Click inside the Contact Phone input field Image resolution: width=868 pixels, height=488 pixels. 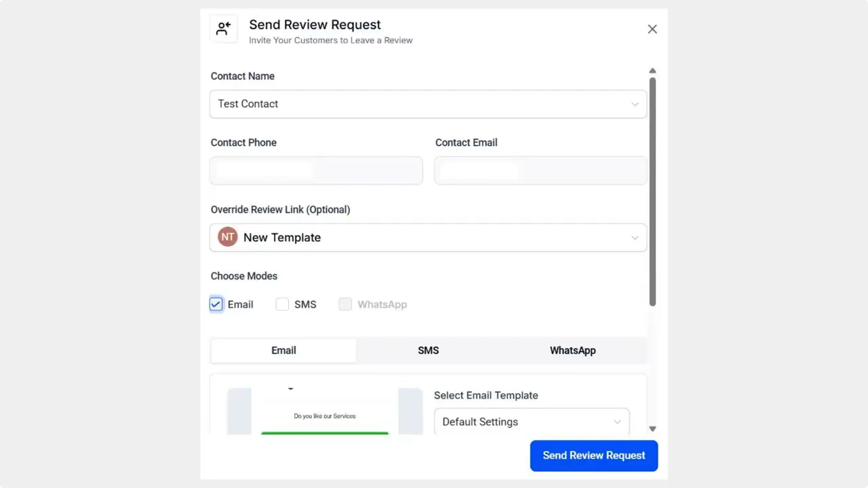coord(315,170)
